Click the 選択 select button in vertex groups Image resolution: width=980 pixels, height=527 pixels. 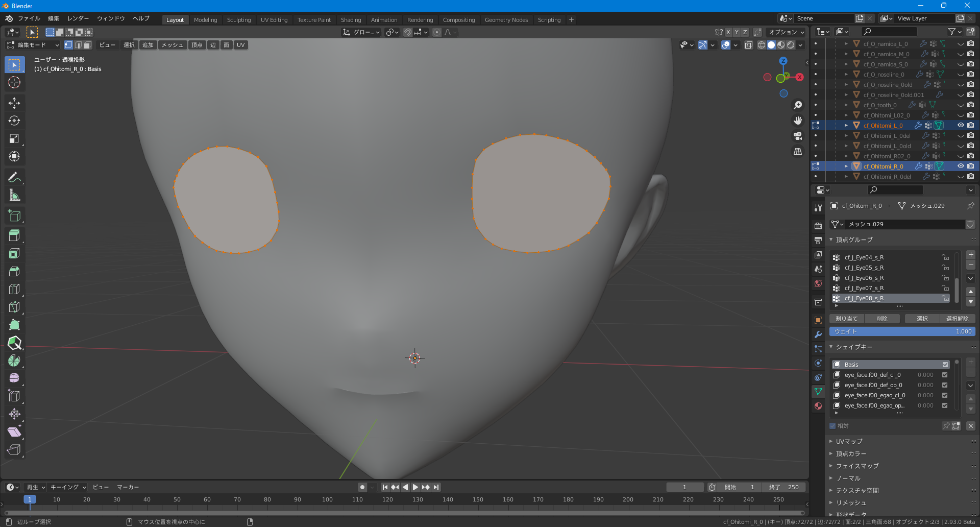pos(922,319)
